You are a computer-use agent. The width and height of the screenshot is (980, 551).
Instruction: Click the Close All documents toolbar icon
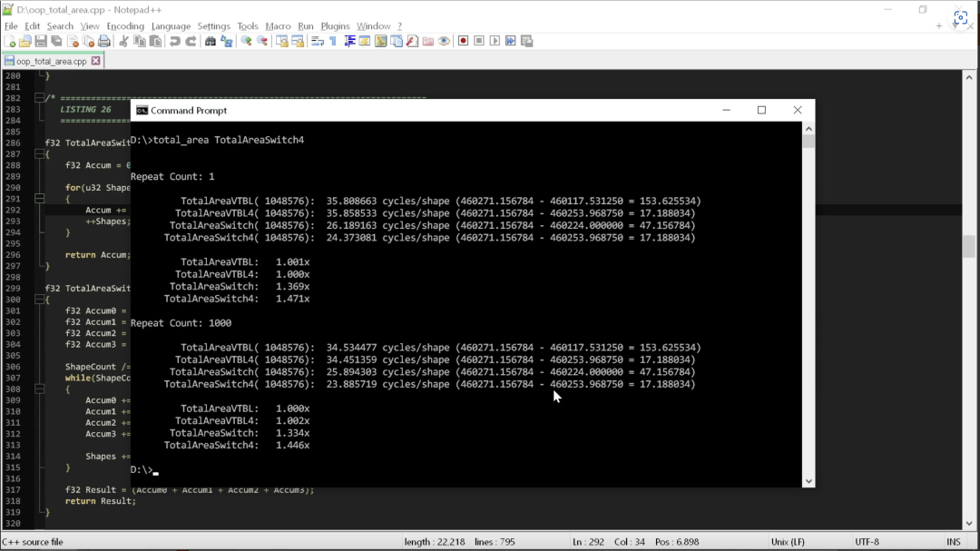(89, 41)
